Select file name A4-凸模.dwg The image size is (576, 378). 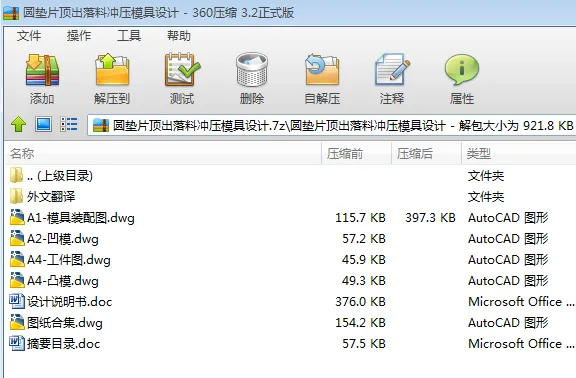tap(63, 281)
